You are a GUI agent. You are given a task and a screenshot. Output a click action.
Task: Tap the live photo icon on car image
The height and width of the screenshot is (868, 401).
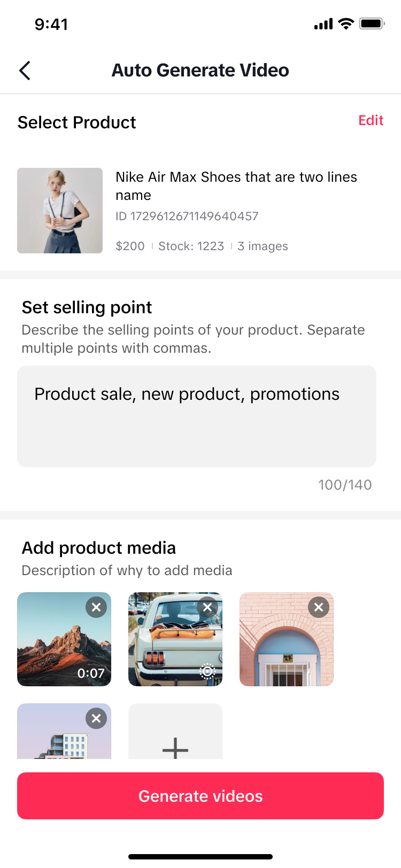click(x=207, y=671)
